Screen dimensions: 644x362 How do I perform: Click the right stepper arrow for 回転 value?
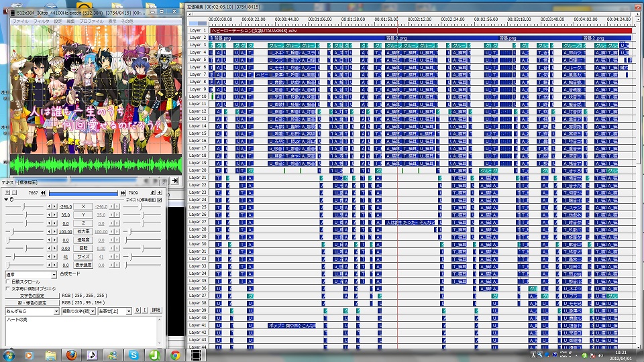54,248
